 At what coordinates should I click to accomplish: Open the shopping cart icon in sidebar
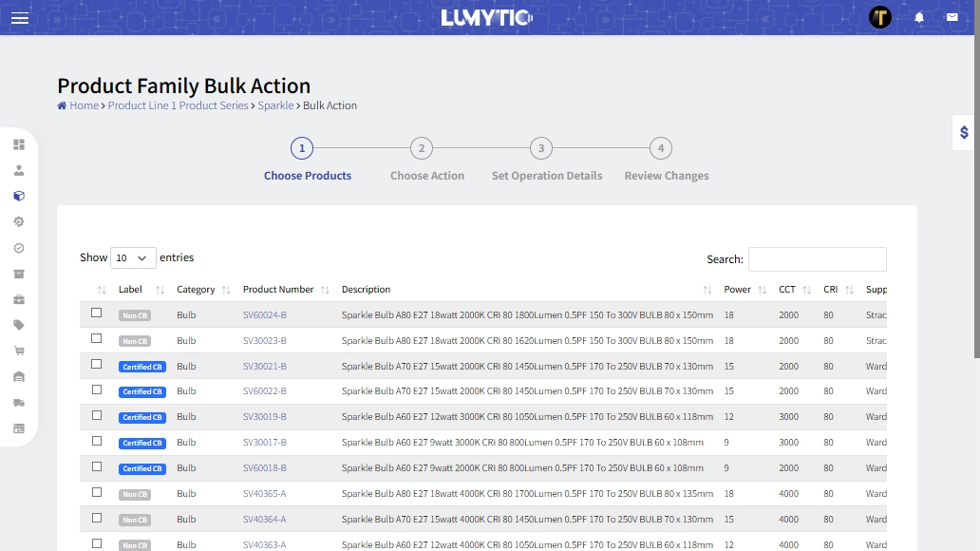[x=19, y=351]
